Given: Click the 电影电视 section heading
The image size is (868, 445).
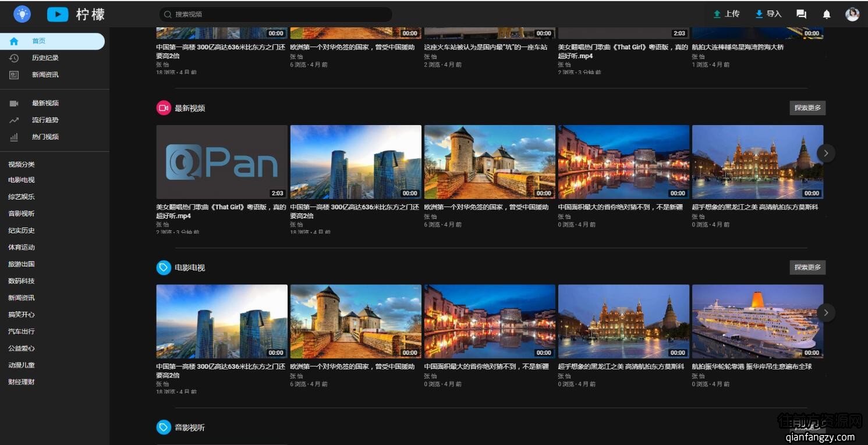Looking at the screenshot, I should pyautogui.click(x=190, y=268).
